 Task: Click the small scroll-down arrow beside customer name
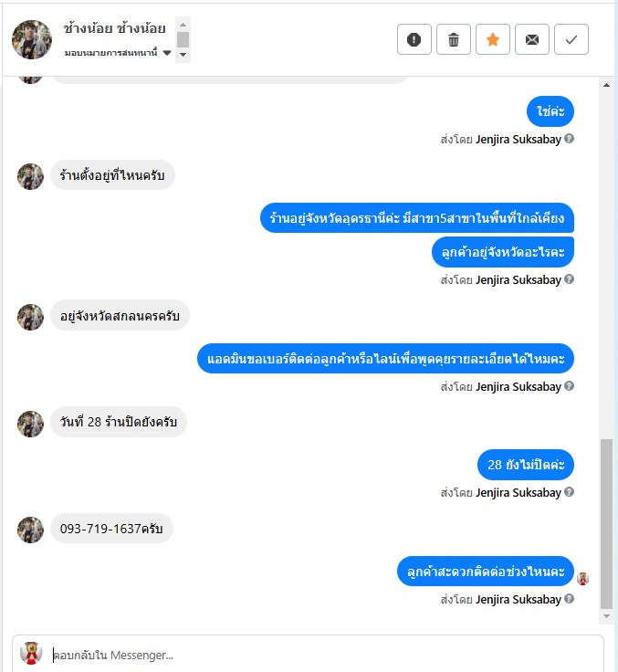pos(183,55)
